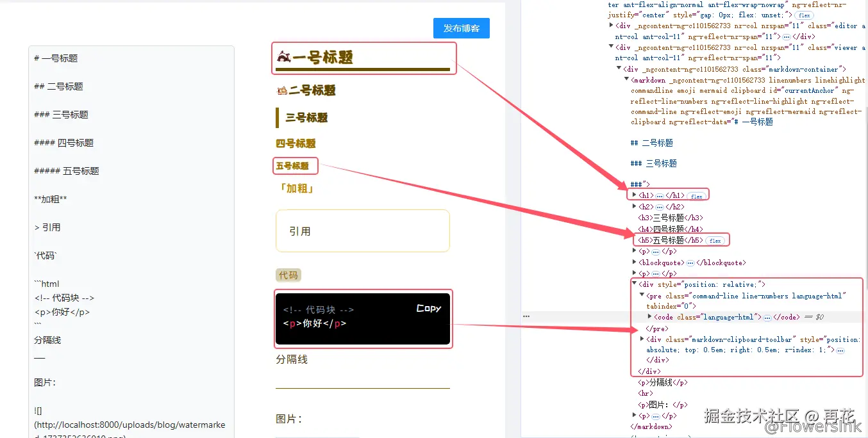The width and height of the screenshot is (868, 438).
Task: Select the h4 四号标题 node in DevTools
Action: (671, 229)
